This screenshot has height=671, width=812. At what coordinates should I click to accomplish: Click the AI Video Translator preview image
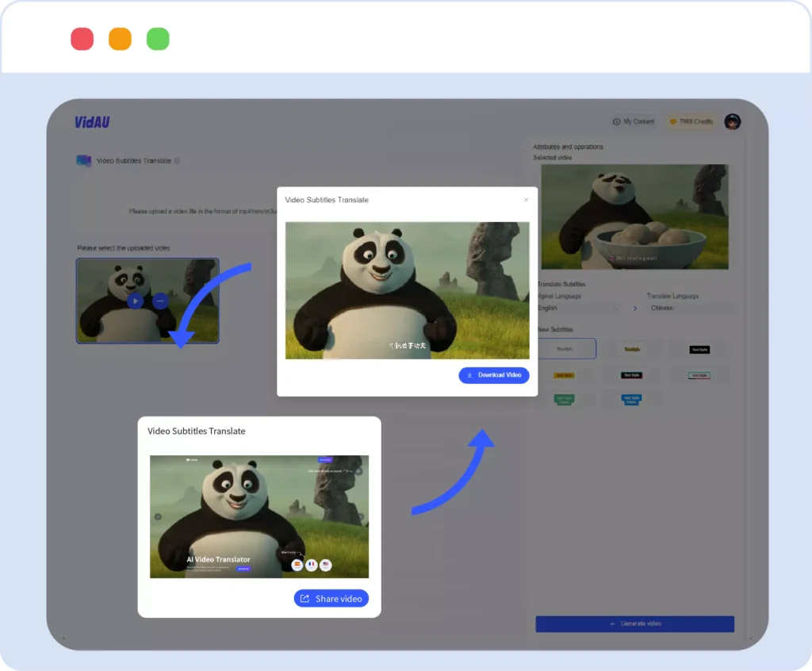pos(259,516)
